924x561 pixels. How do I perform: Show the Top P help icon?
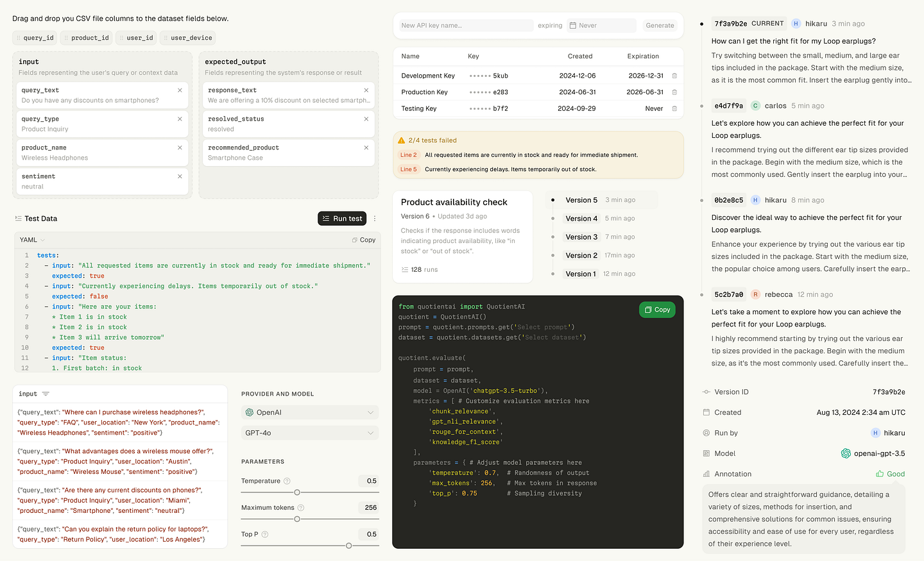(x=265, y=534)
